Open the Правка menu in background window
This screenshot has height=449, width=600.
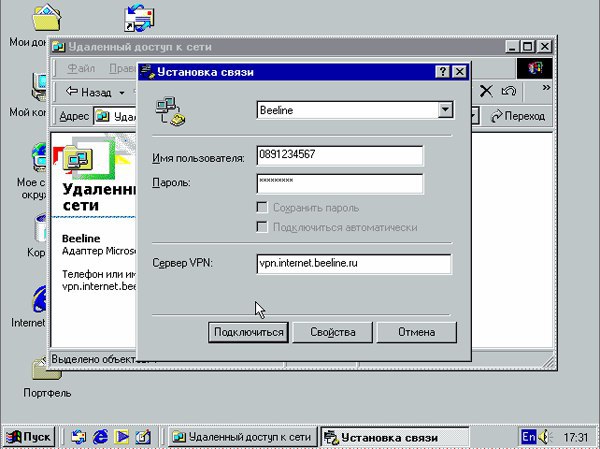tap(122, 68)
